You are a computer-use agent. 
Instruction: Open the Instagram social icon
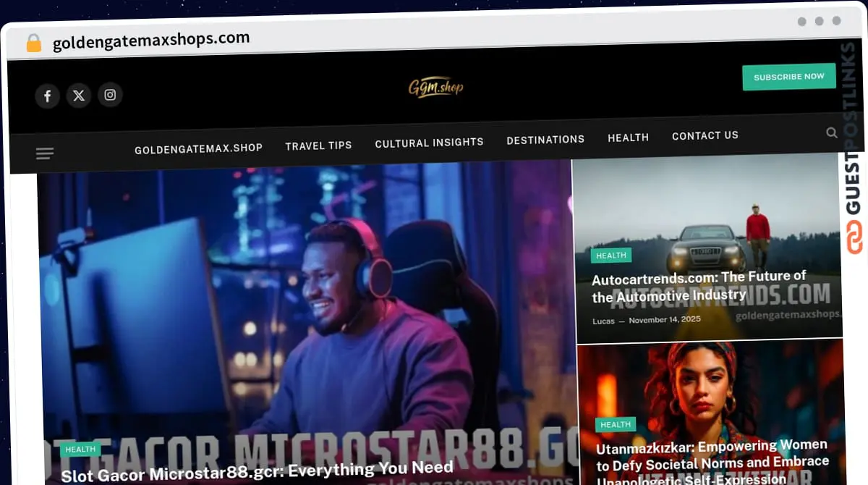[x=110, y=95]
